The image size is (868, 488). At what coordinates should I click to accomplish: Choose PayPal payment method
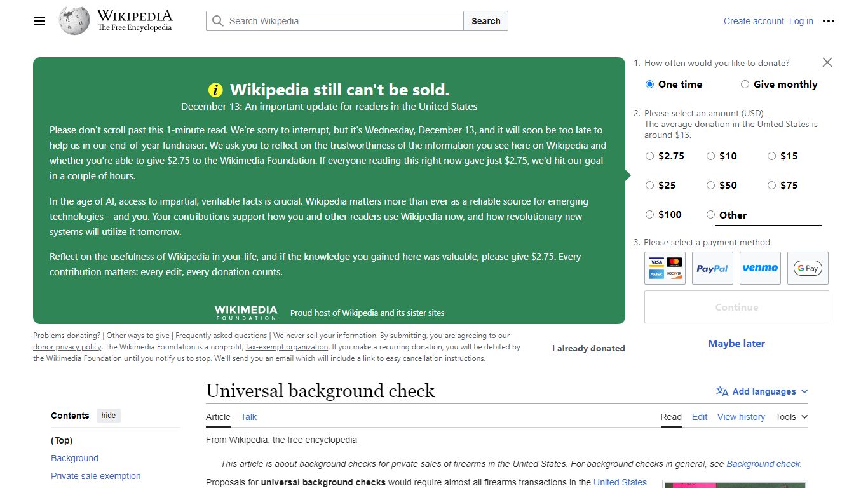[x=712, y=268]
